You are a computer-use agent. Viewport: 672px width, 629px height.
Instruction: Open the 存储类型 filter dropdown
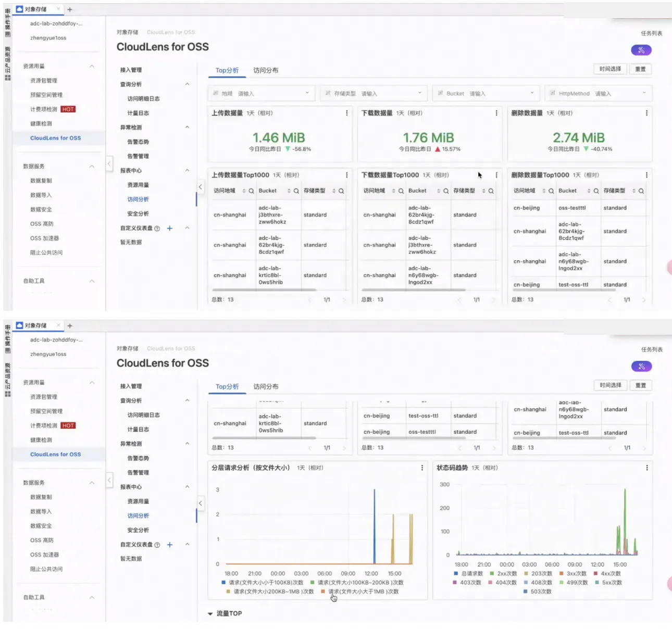(374, 94)
